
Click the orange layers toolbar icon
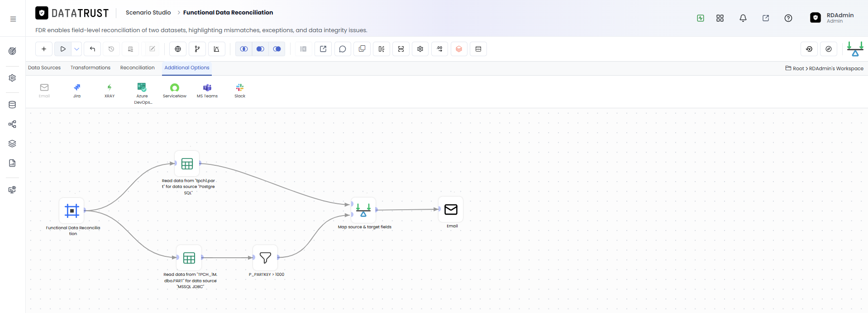[x=459, y=49]
